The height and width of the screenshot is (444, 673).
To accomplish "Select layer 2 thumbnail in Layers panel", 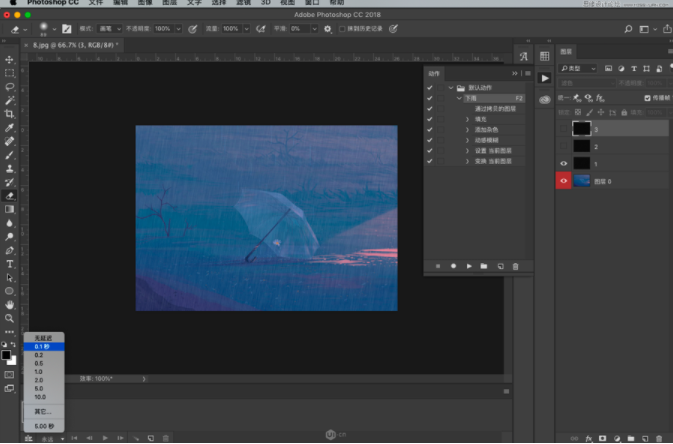I will coord(581,146).
